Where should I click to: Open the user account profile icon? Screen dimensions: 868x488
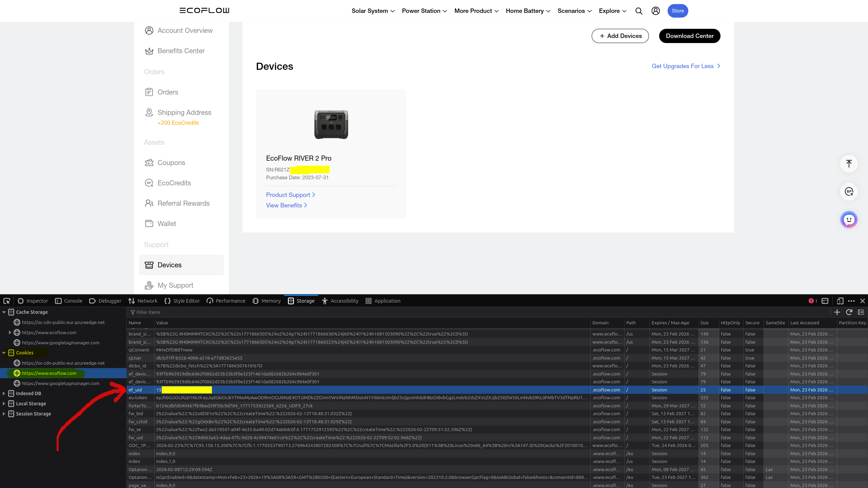(656, 11)
